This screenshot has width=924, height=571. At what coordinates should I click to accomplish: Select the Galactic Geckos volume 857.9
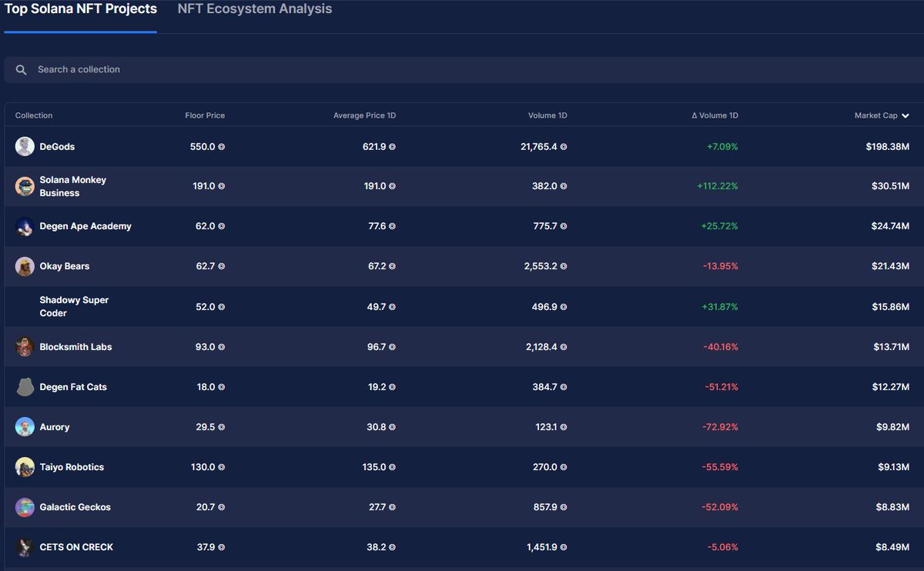point(545,506)
